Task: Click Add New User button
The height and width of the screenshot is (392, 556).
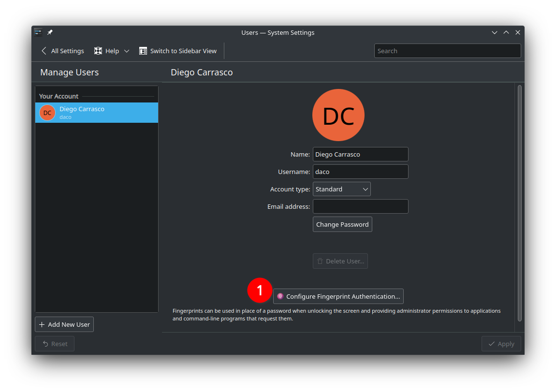Action: tap(64, 324)
